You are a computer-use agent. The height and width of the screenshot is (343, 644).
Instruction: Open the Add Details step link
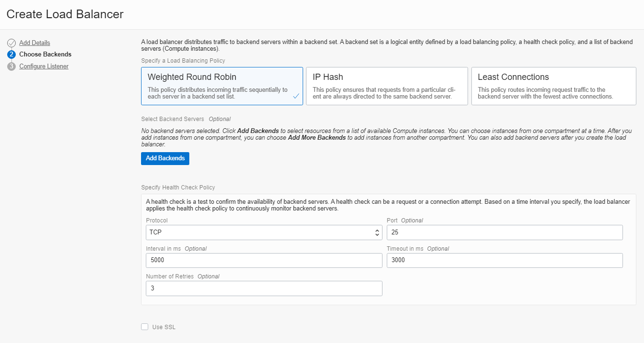(34, 42)
